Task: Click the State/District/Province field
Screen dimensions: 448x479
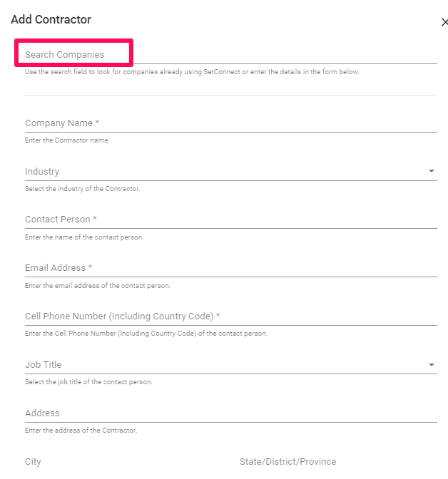Action: pos(338,462)
